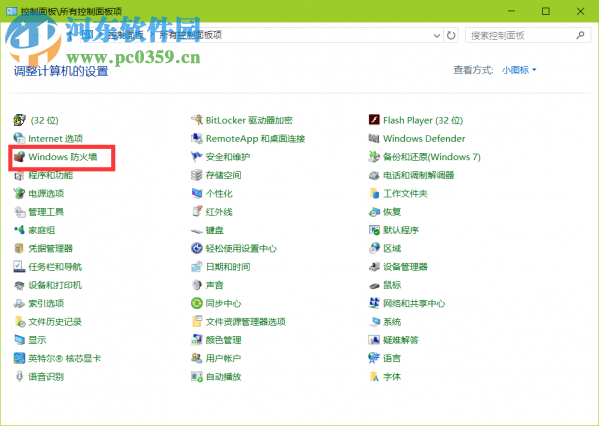Open 区域 link
This screenshot has height=426, width=599.
click(x=392, y=248)
